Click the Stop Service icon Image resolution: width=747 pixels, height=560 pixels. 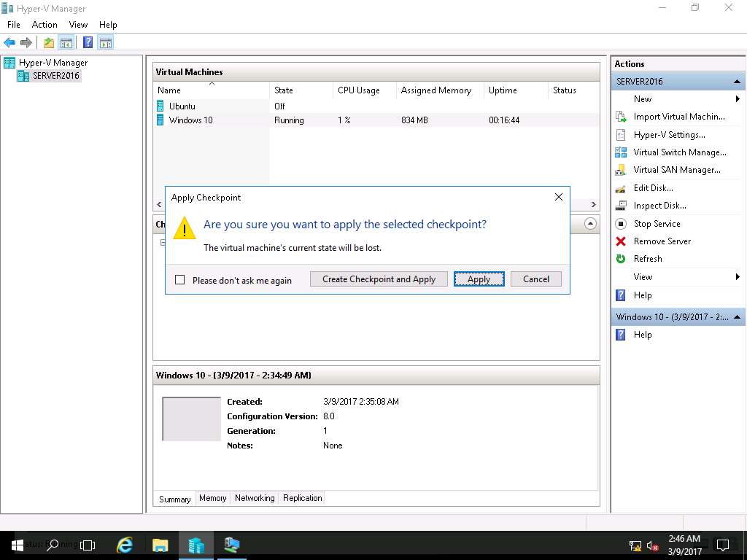(x=621, y=223)
